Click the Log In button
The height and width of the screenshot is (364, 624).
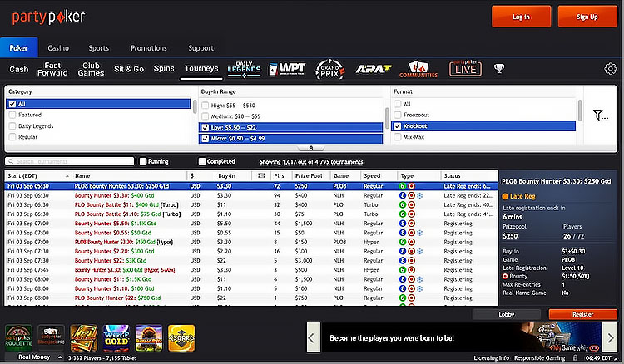[x=522, y=17]
